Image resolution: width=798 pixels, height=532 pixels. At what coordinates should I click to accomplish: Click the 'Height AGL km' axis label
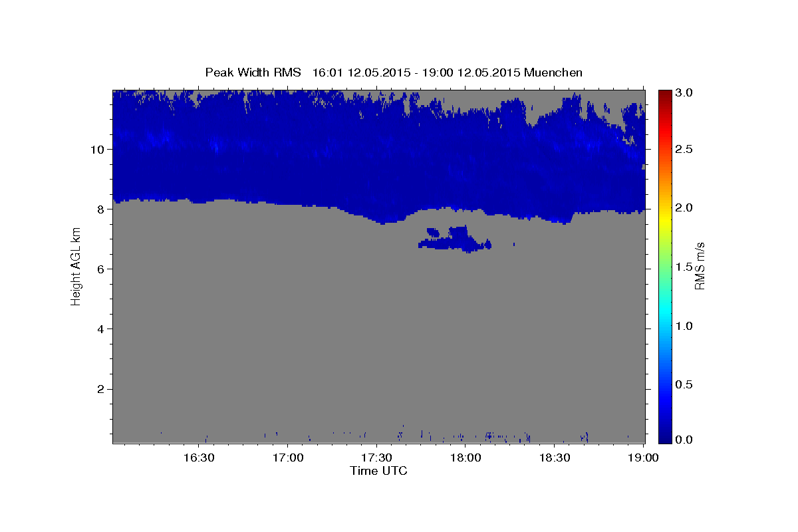click(x=76, y=265)
